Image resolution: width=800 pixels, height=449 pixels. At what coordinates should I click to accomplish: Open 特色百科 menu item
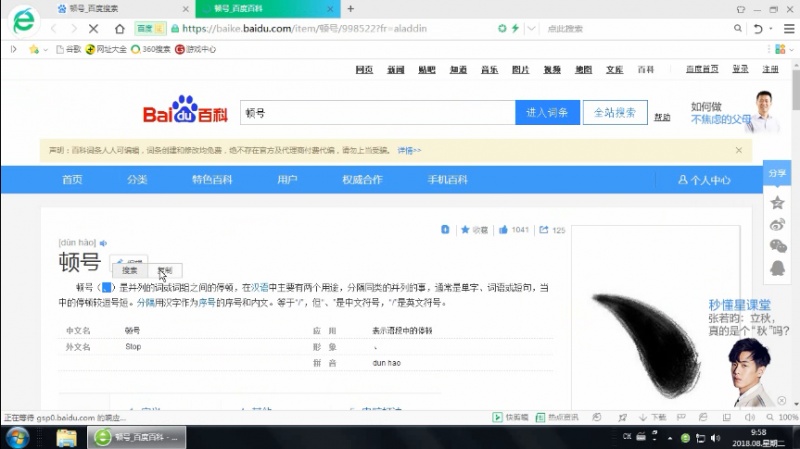pyautogui.click(x=212, y=180)
